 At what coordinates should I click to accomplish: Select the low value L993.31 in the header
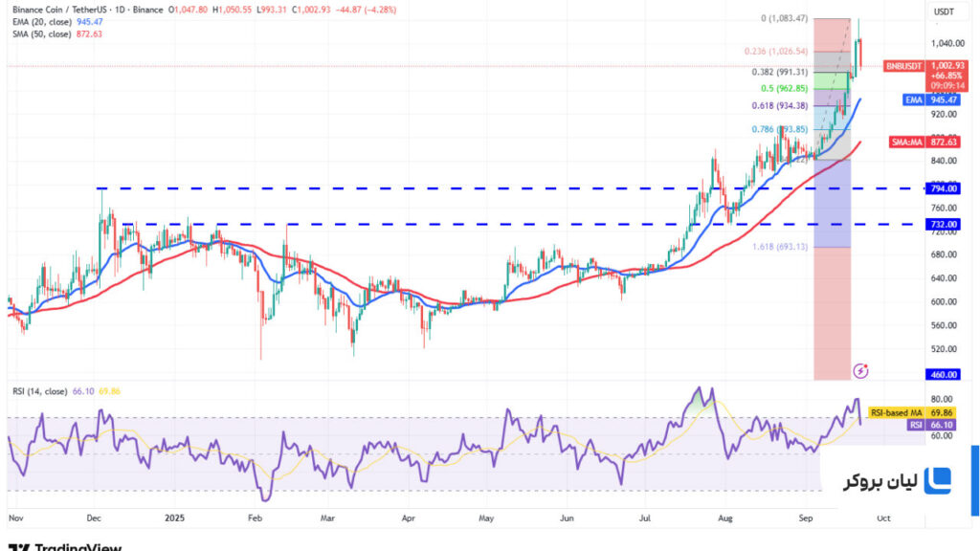(x=271, y=10)
